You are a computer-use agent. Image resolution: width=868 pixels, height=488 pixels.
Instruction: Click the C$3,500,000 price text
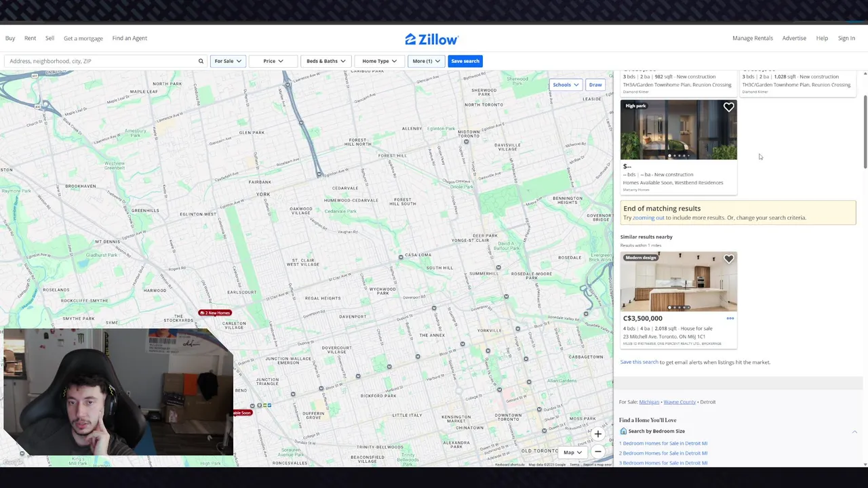tap(643, 318)
